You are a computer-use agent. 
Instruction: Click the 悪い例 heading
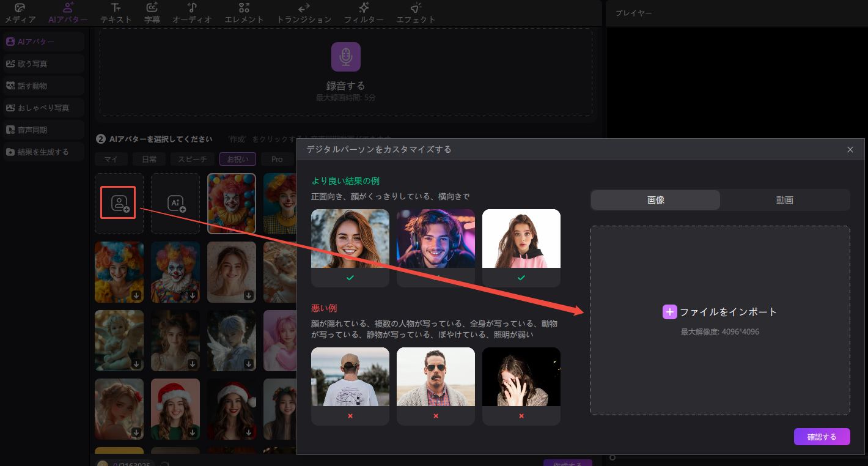point(324,308)
